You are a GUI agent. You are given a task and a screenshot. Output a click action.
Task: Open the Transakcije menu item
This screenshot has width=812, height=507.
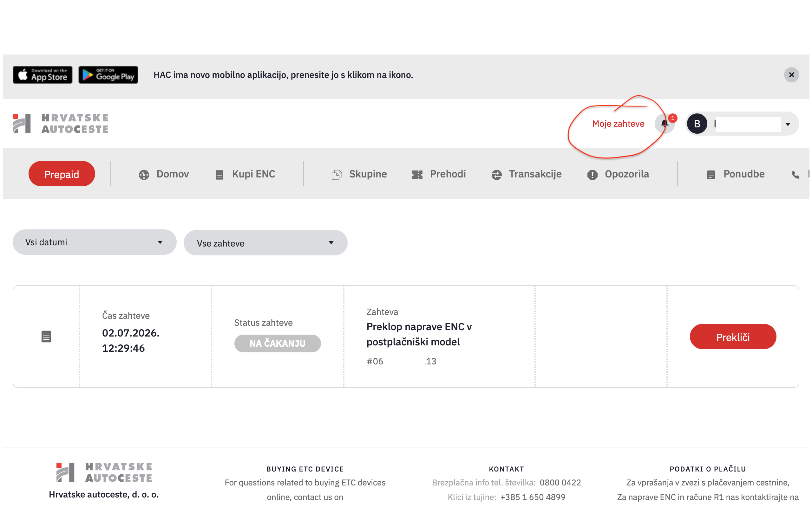point(527,174)
